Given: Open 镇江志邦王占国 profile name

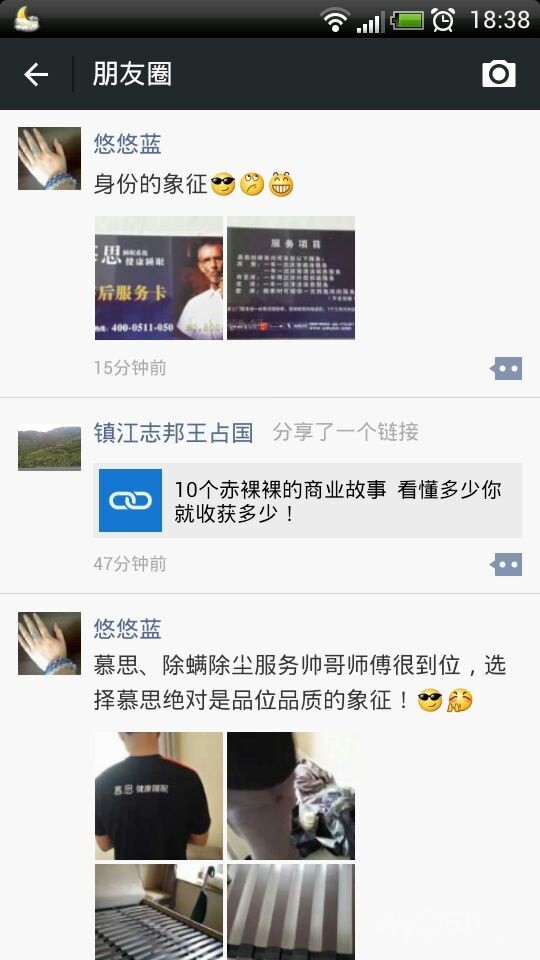Looking at the screenshot, I should pos(173,433).
